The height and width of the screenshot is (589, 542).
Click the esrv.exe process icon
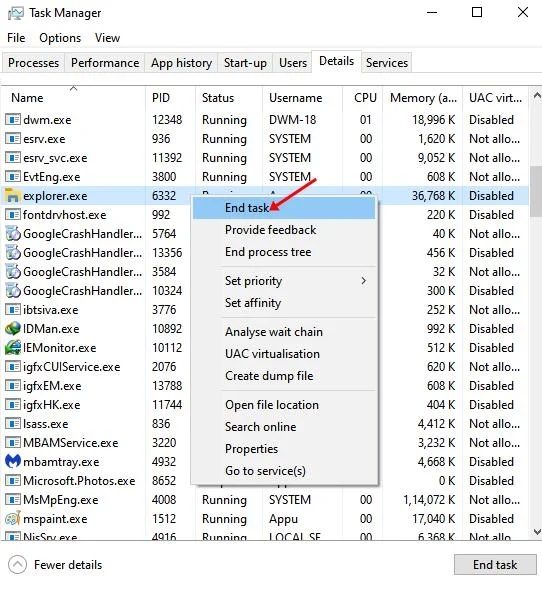tap(13, 139)
